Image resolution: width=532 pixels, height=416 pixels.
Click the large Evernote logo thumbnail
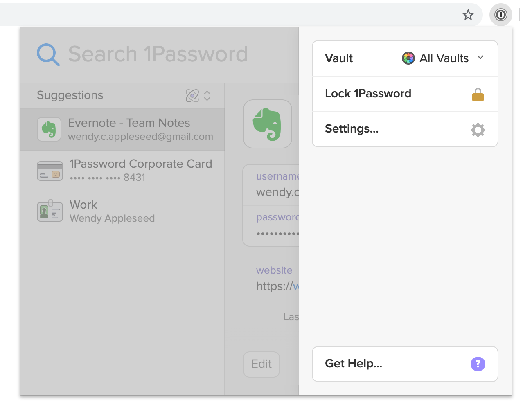click(x=268, y=124)
